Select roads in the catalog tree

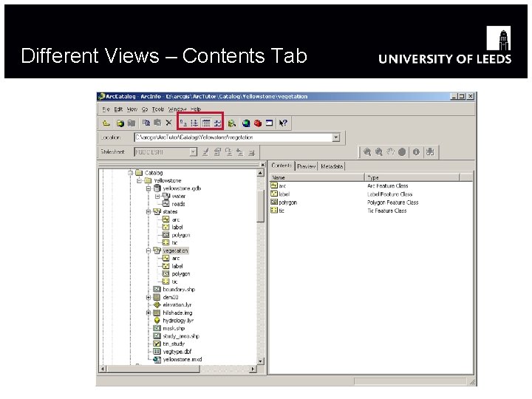coord(178,204)
